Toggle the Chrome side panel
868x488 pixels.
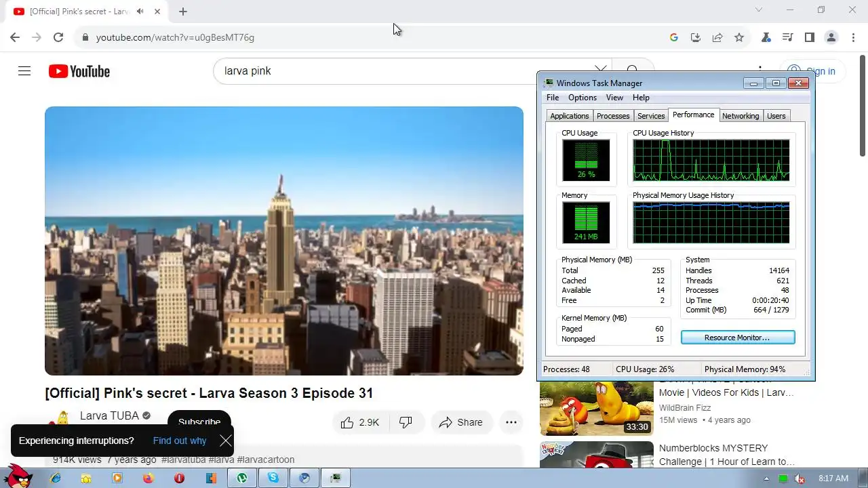tap(809, 37)
